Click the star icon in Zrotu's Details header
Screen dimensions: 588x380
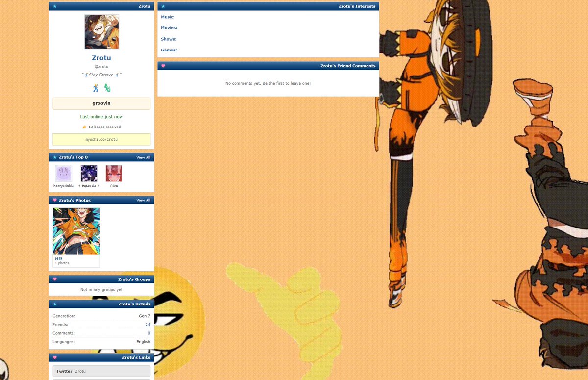pos(55,304)
